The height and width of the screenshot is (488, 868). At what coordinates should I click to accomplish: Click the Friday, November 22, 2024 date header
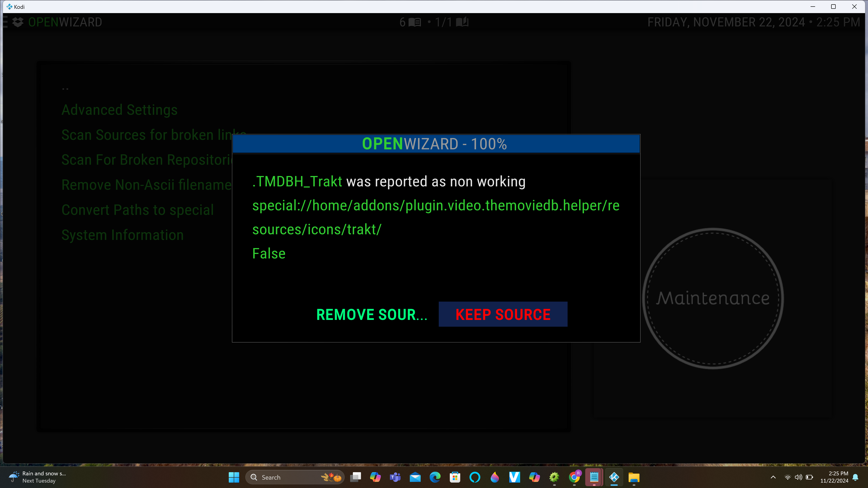pos(726,22)
